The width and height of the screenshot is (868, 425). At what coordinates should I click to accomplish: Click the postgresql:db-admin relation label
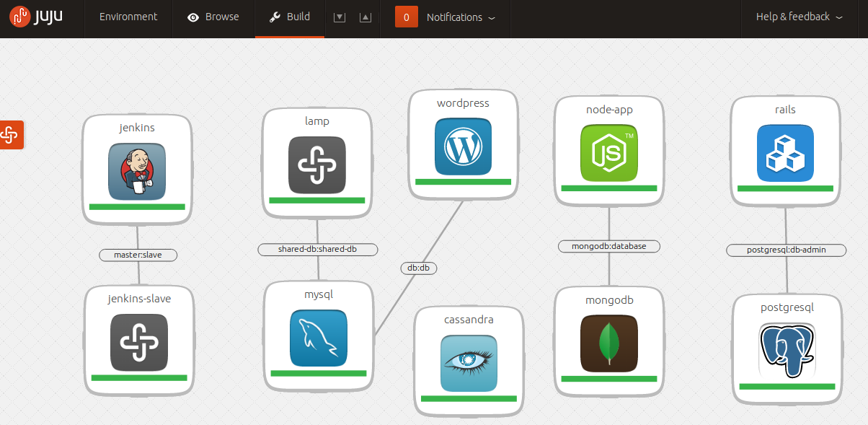click(787, 250)
